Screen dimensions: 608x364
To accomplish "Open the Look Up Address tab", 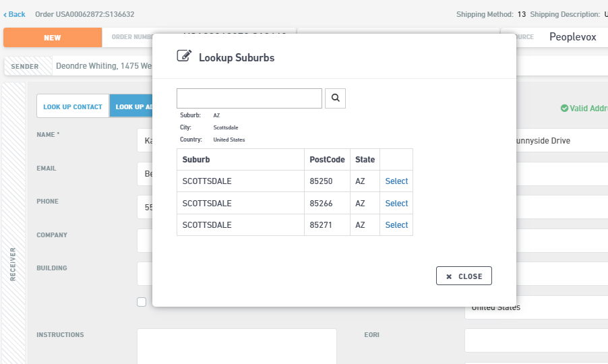I will click(131, 107).
